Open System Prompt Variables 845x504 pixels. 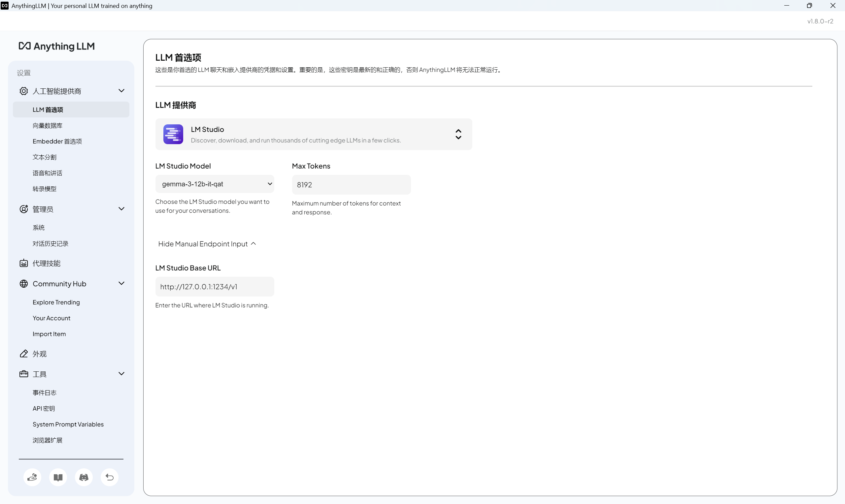pos(68,424)
